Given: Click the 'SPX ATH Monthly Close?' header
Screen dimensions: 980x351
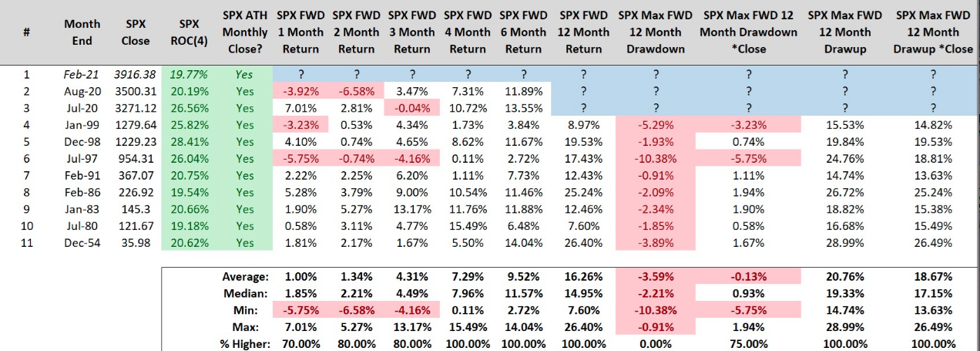Looking at the screenshot, I should tap(245, 32).
